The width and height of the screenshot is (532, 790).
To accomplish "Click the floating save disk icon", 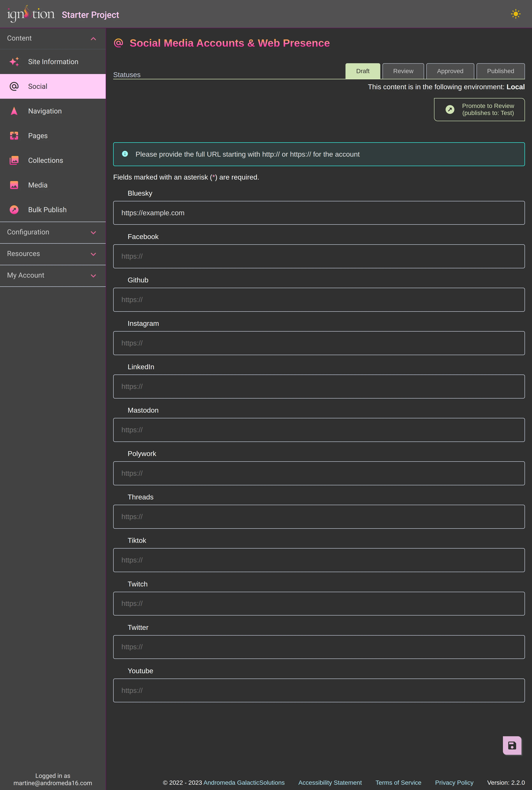I will [512, 745].
